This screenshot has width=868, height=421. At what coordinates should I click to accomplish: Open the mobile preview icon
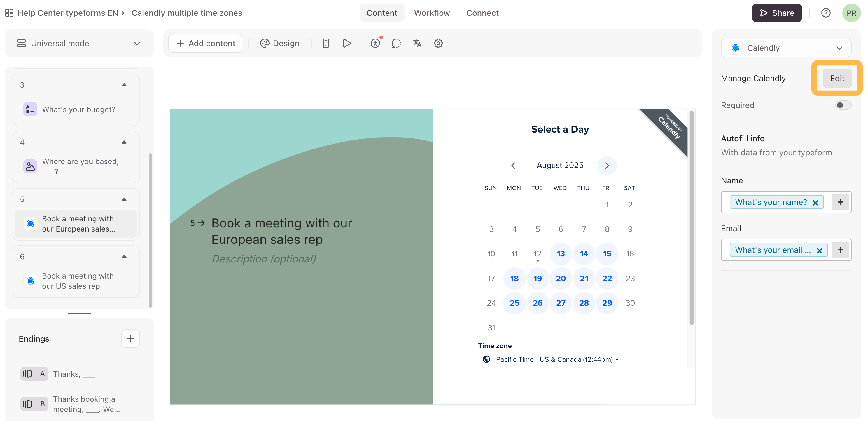(325, 43)
